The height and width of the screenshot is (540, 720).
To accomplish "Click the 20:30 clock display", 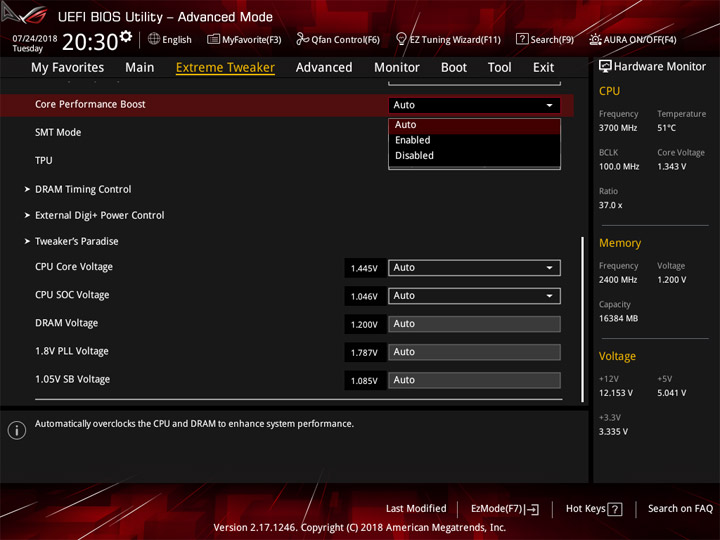I will pyautogui.click(x=90, y=42).
